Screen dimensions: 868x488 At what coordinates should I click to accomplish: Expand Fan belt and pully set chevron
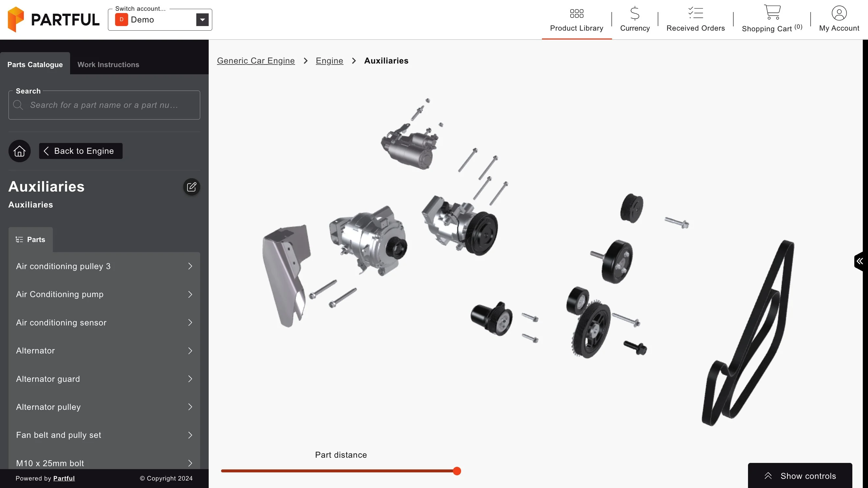click(190, 435)
